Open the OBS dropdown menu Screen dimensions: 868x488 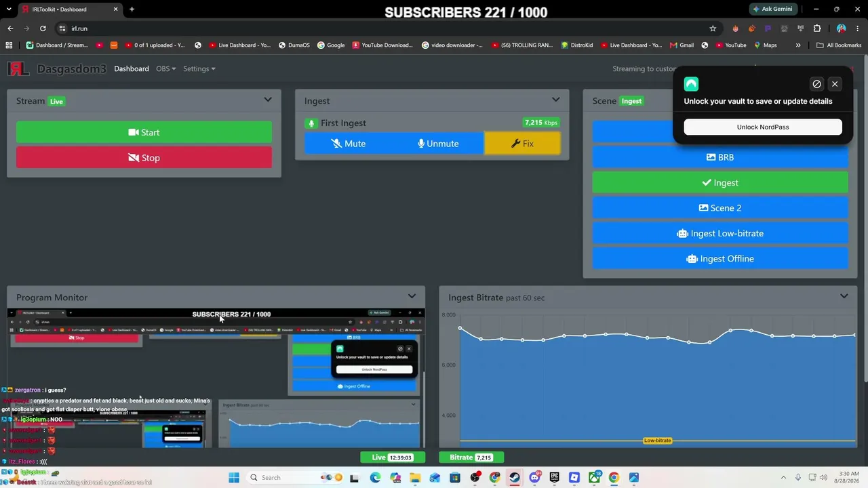pos(165,68)
